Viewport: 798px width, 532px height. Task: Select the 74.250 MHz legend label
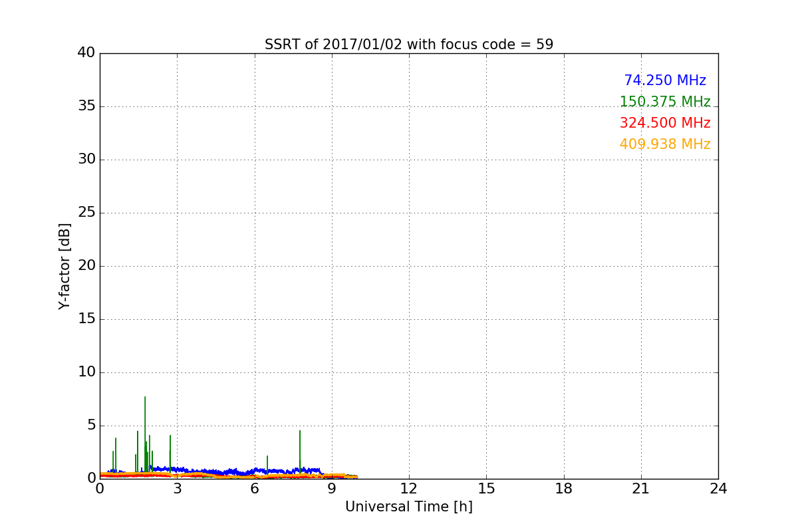pos(665,80)
